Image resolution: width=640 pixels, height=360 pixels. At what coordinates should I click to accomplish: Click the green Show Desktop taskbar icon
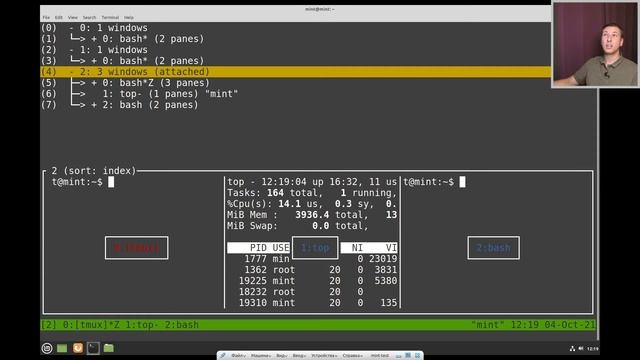click(x=62, y=348)
